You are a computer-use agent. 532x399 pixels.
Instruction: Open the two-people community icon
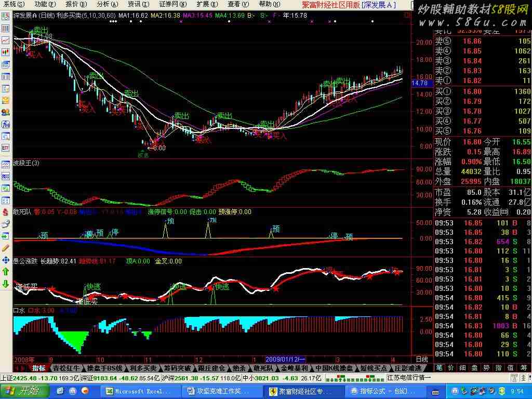click(5, 112)
